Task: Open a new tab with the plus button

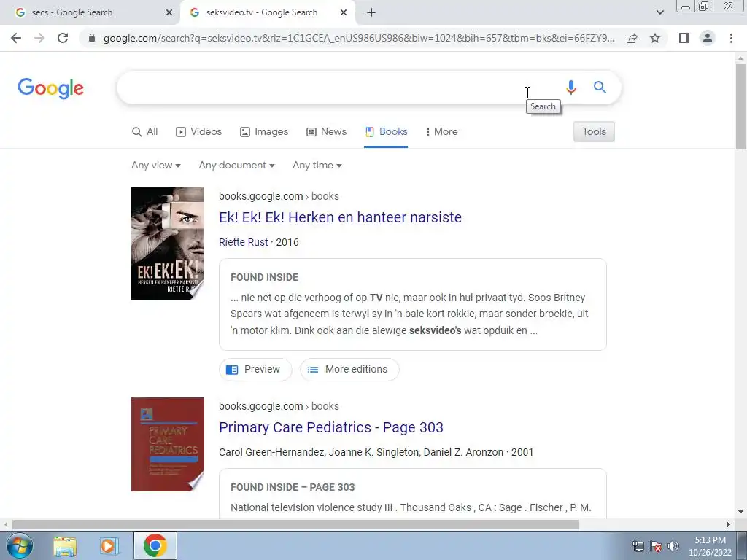Action: click(x=371, y=13)
